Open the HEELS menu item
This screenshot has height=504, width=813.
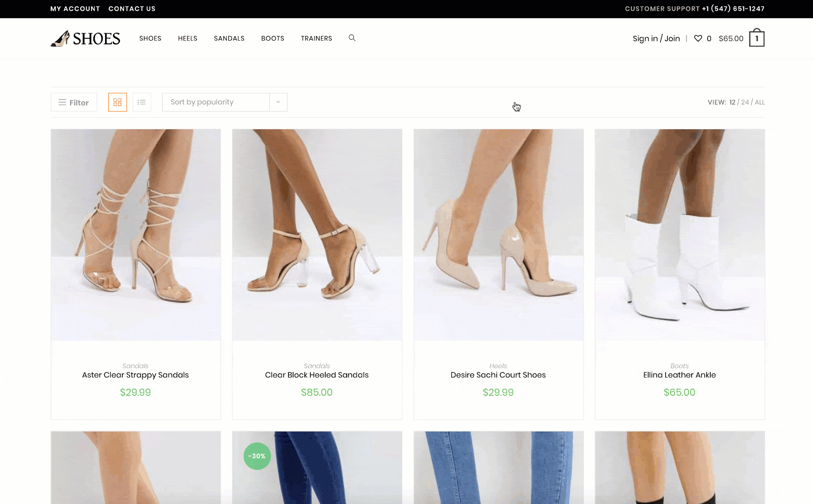[x=188, y=38]
